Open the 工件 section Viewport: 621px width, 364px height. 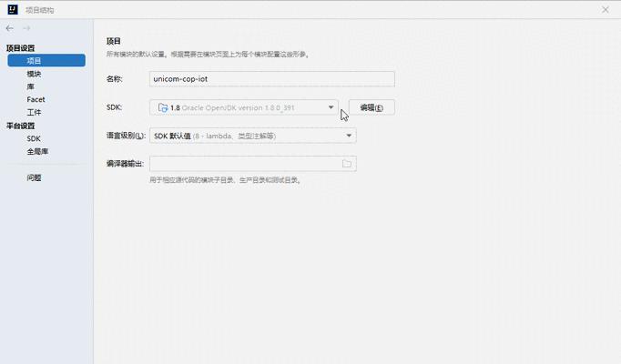[34, 112]
